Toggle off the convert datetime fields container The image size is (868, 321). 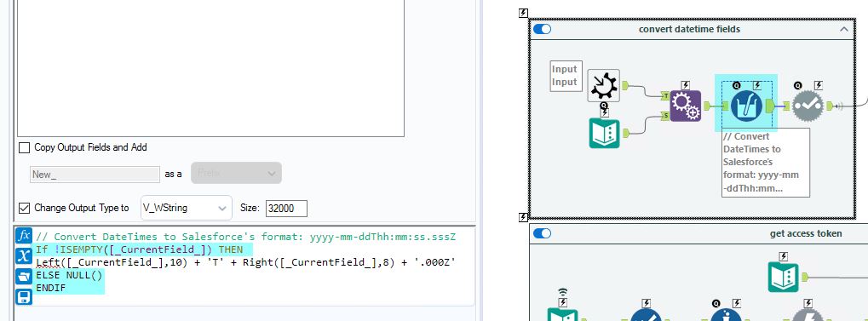[x=542, y=29]
